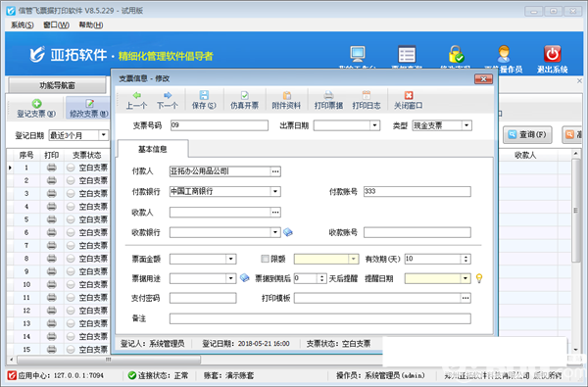Open the 票面金额 dropdown

point(231,259)
